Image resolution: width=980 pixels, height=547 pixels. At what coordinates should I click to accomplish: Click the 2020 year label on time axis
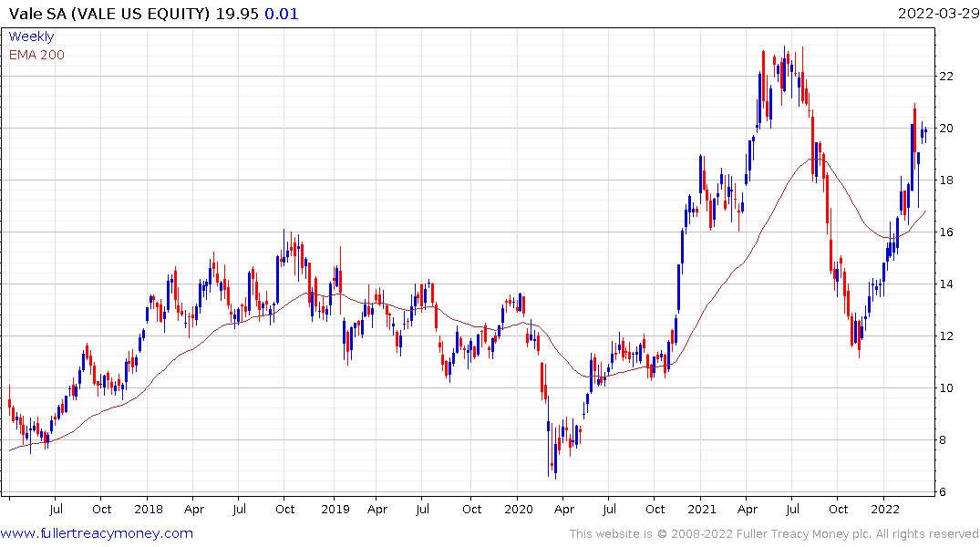(x=519, y=510)
